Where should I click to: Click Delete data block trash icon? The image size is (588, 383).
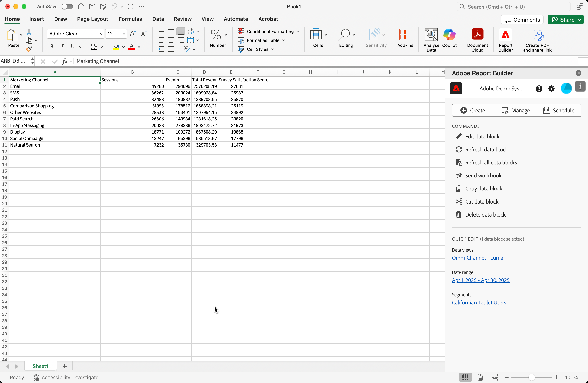click(459, 215)
